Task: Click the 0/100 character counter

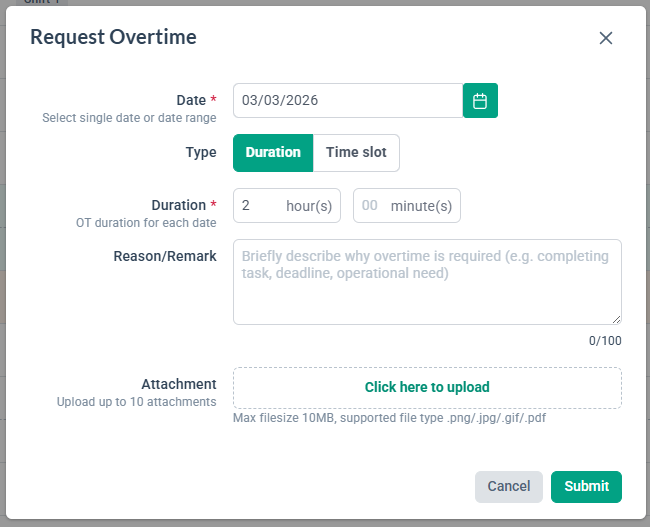Action: 605,341
